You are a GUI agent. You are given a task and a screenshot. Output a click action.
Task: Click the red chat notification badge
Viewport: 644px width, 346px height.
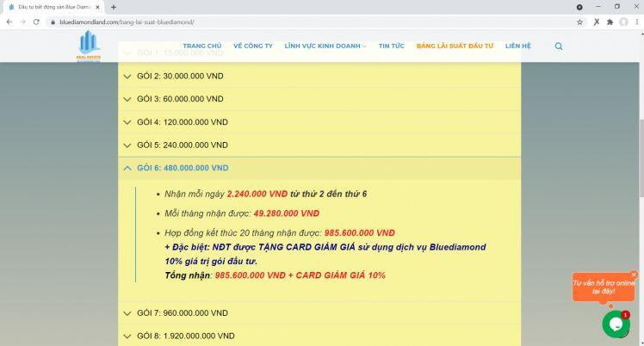[625, 315]
